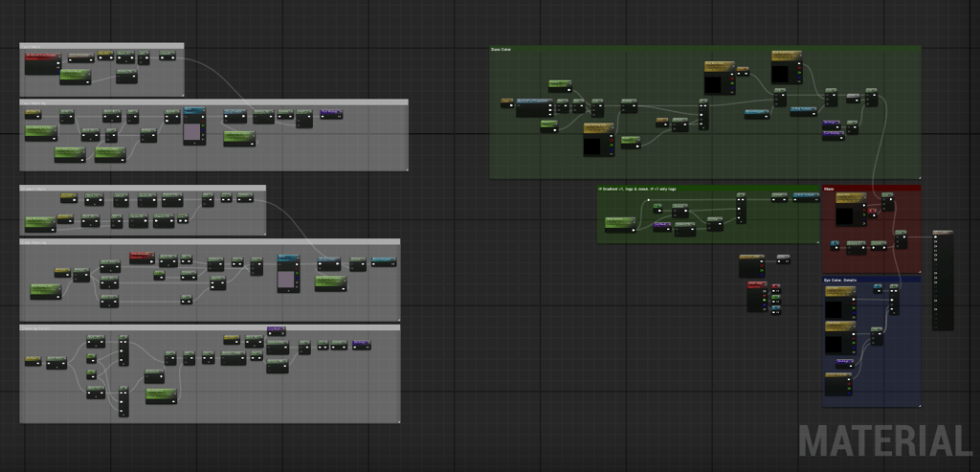Select the red comment box header bar
Viewport: 980px width, 472px height.
(x=871, y=189)
